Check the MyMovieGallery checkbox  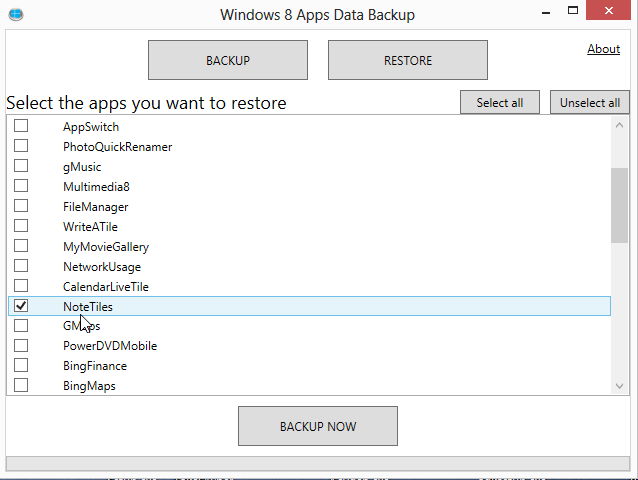[21, 246]
